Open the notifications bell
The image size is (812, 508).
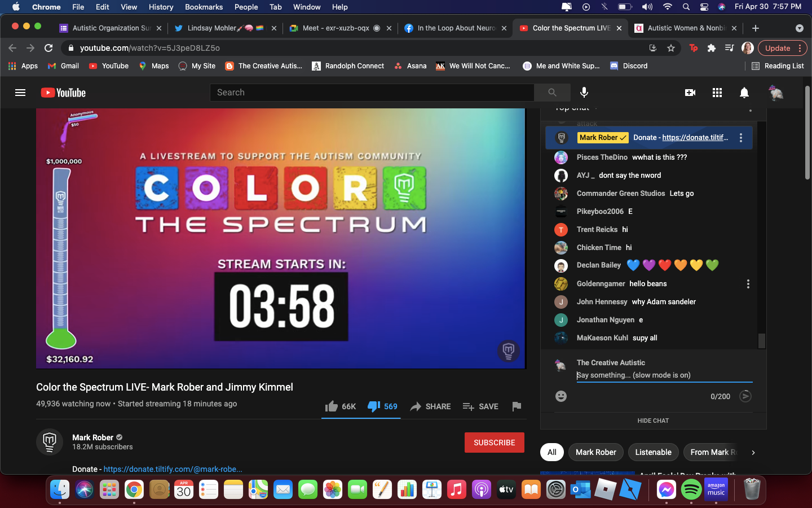pos(744,93)
